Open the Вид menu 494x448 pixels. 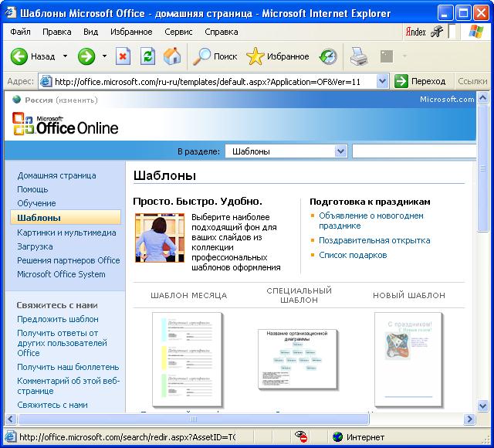tap(91, 32)
